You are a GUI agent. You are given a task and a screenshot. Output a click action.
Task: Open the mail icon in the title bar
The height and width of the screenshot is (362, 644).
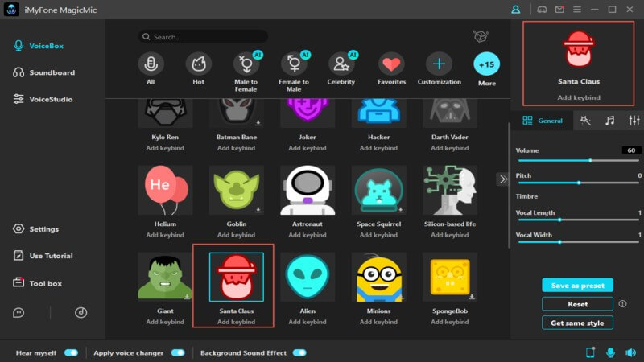[x=559, y=10]
